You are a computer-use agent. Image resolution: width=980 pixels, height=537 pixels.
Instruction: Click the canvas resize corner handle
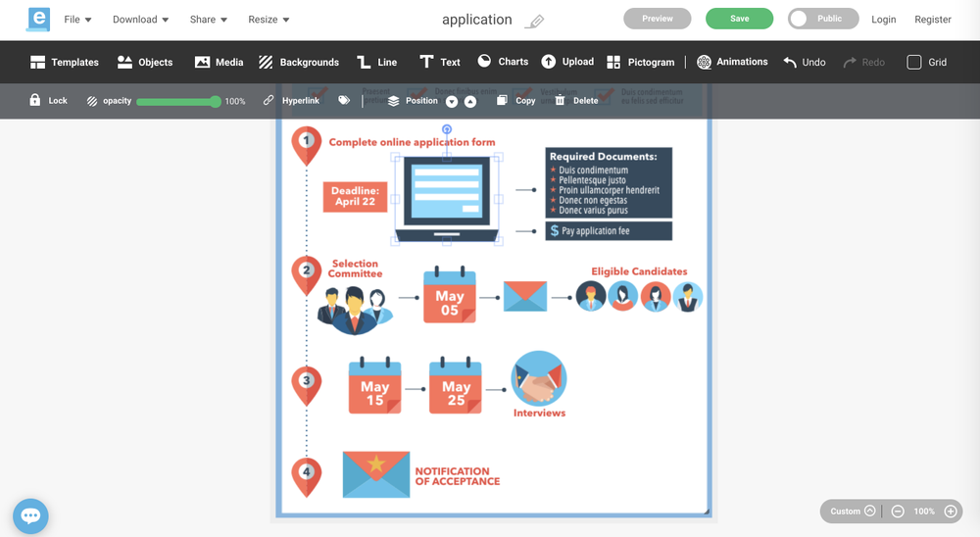[x=707, y=512]
